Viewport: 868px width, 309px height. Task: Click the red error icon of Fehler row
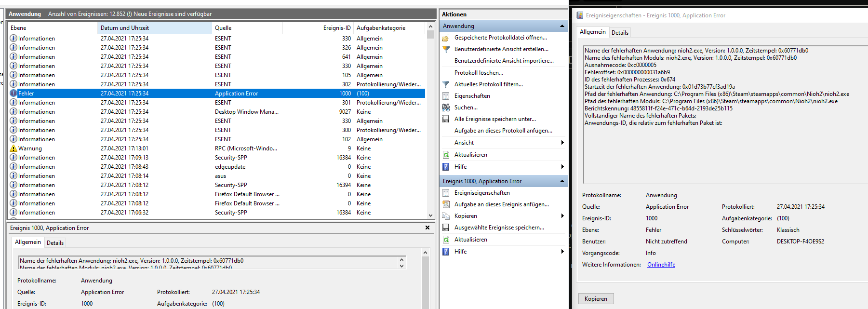pyautogui.click(x=13, y=94)
